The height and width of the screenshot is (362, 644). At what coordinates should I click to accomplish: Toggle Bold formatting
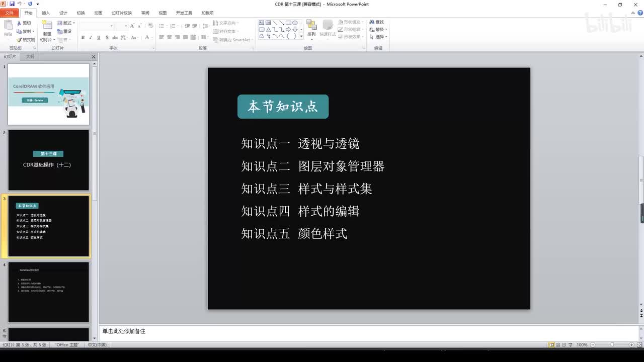83,37
